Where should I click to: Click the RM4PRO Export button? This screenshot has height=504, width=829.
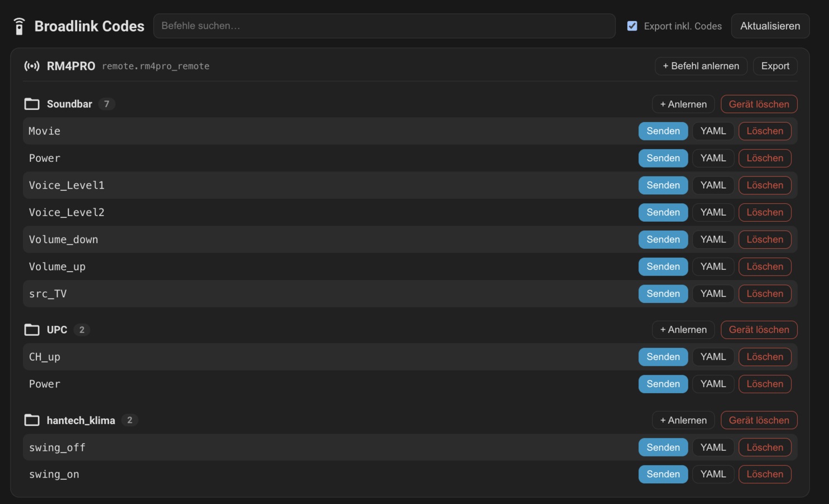tap(775, 66)
